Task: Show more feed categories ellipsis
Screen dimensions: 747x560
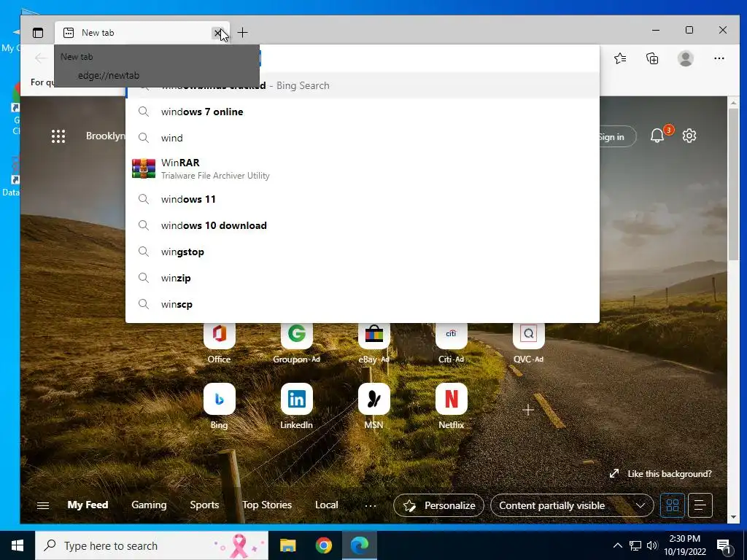Action: click(x=370, y=506)
